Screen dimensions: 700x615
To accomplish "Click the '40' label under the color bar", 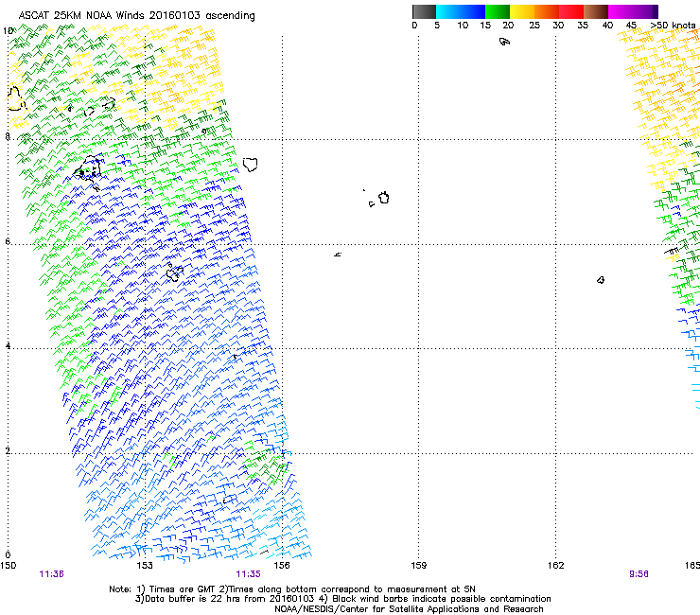I will [x=607, y=26].
